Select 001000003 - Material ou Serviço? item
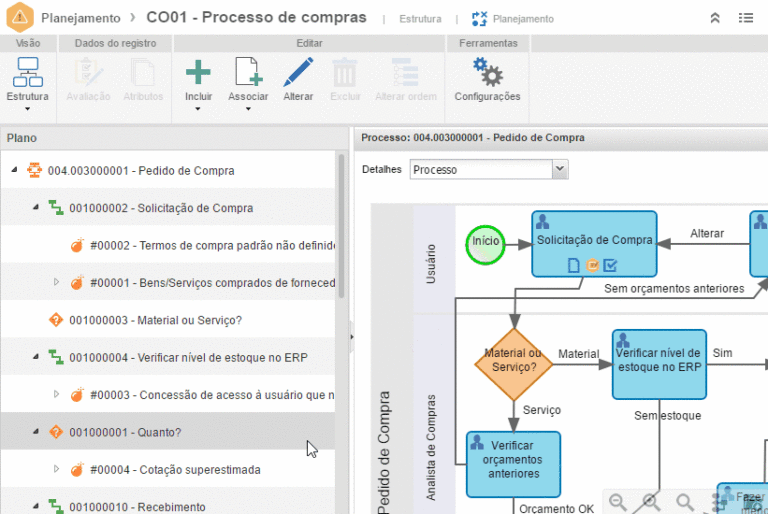The height and width of the screenshot is (514, 768). tap(155, 320)
